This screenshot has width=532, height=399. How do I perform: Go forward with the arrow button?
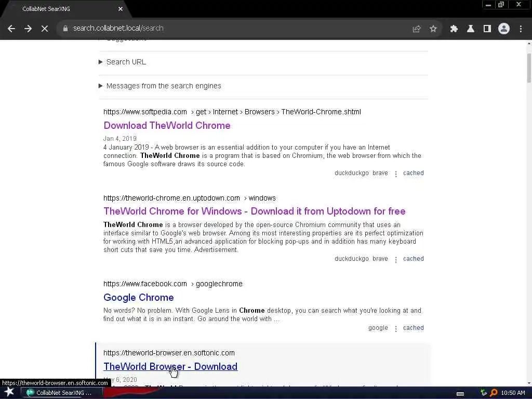tap(28, 29)
